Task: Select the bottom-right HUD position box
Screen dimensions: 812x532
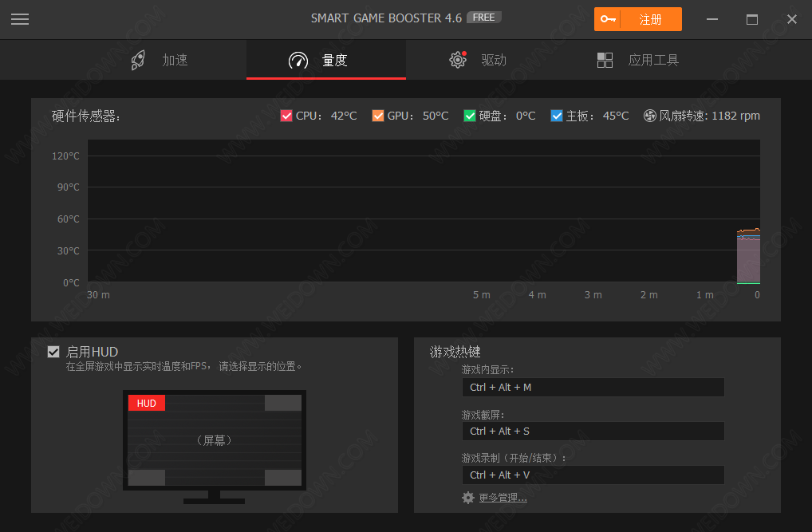Action: (x=282, y=478)
